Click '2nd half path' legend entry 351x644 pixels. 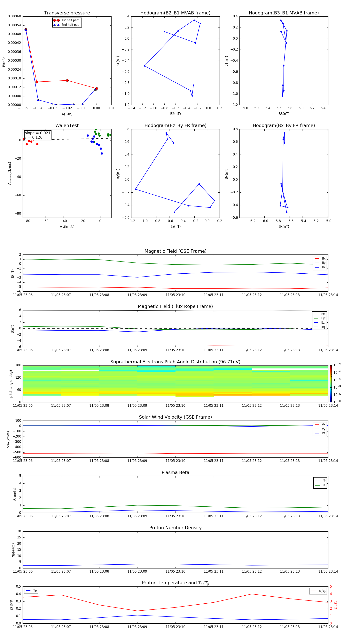[x=67, y=25]
